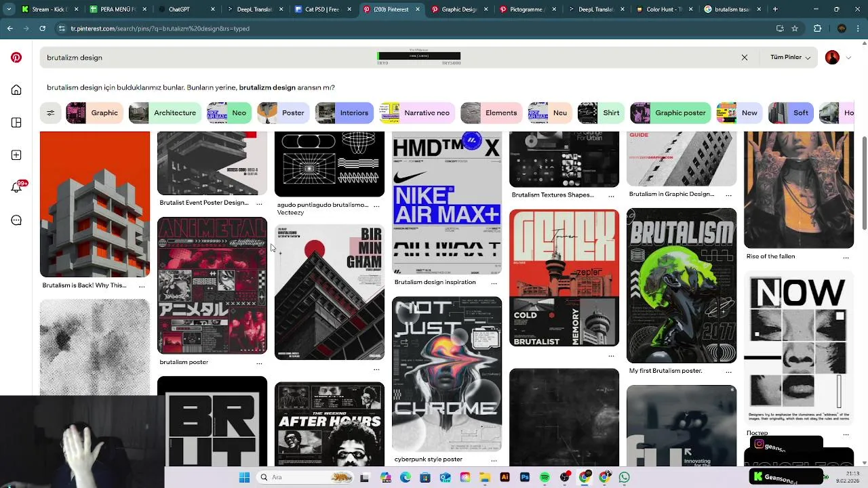Image resolution: width=868 pixels, height=488 pixels.
Task: Open the orange concrete building pin
Action: 95,204
